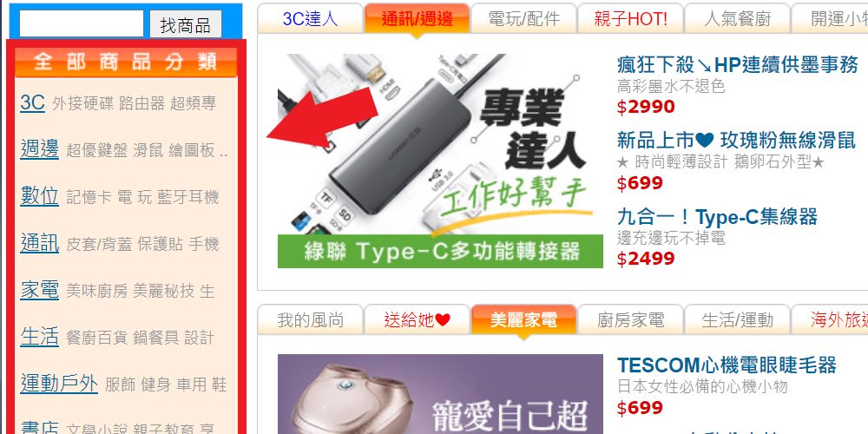Image resolution: width=868 pixels, height=434 pixels.
Task: Open the 3C達人 tab
Action: [x=310, y=19]
